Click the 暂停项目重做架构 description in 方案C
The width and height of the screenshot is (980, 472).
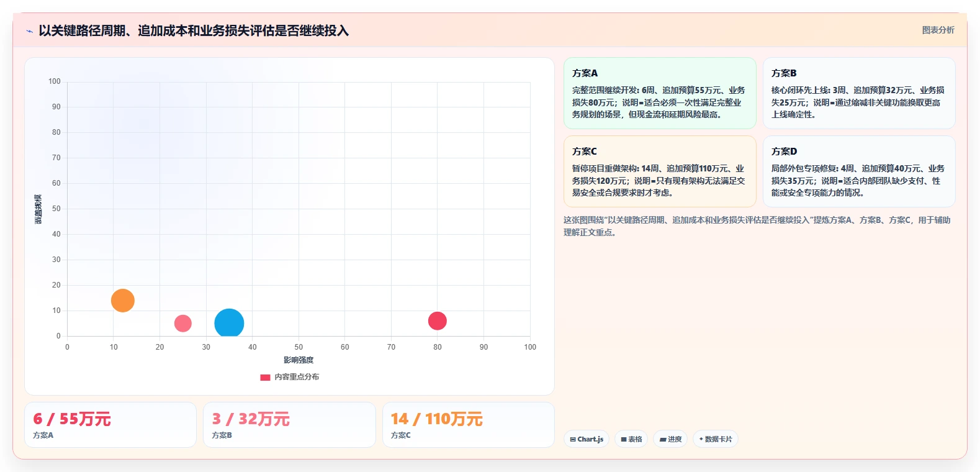click(659, 181)
